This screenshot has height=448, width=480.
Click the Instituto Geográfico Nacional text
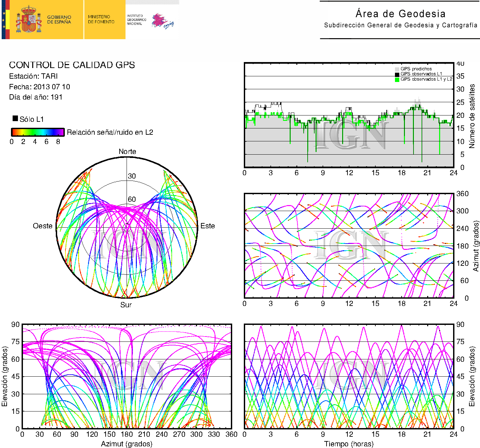[136, 20]
